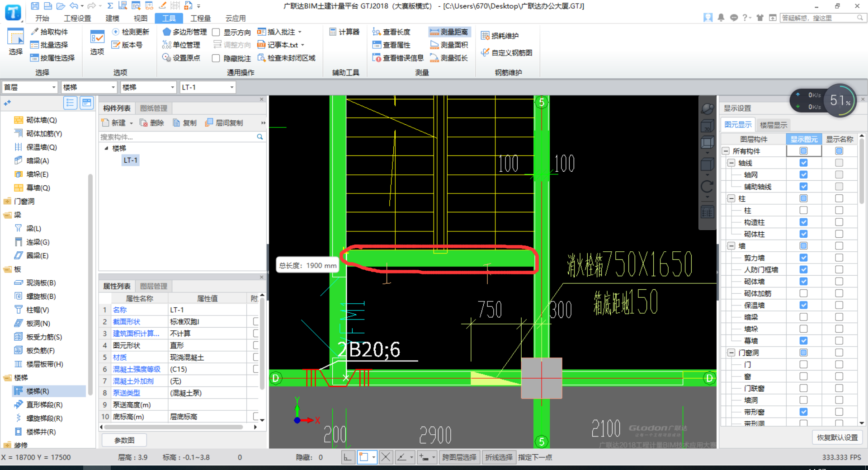Screen dimensions: 868x470
Task: Switch to the 工程设置 ribbon tab
Action: click(77, 18)
